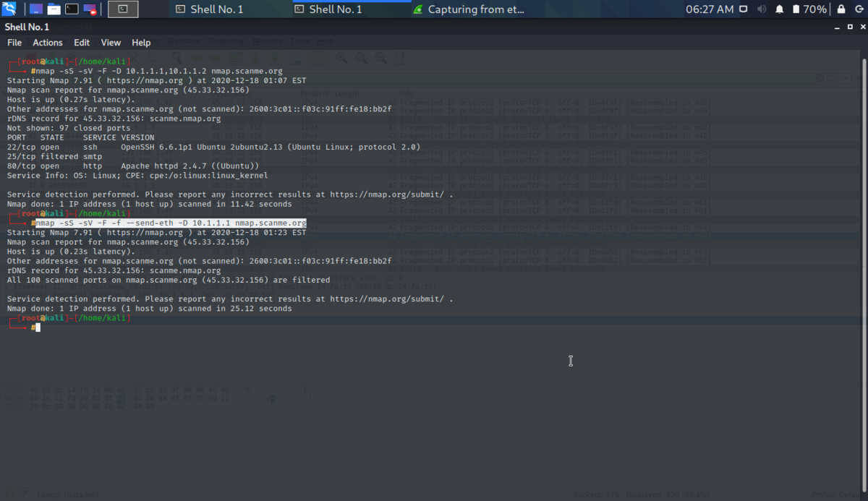
Task: Click the terminal cursor at the last prompt
Action: (x=38, y=327)
